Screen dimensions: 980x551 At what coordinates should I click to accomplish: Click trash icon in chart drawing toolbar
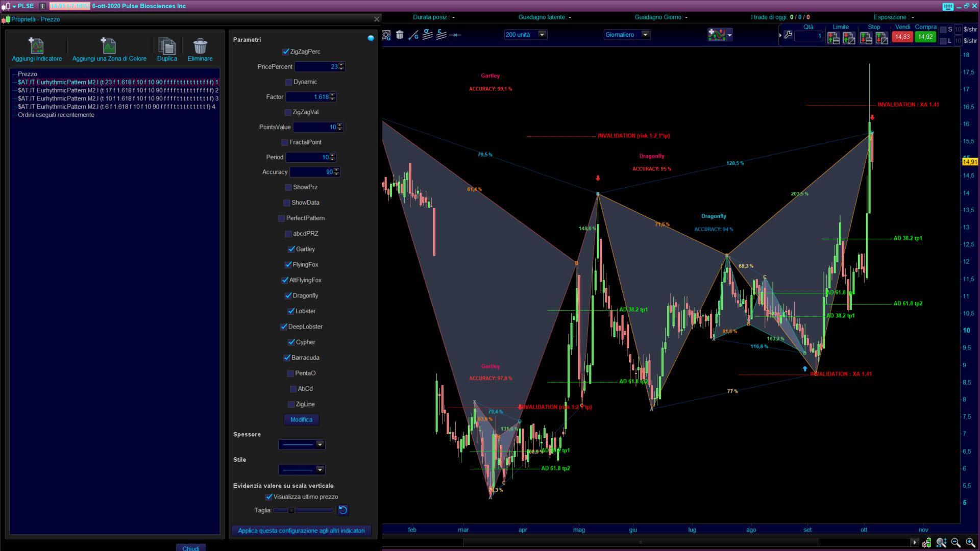click(400, 35)
